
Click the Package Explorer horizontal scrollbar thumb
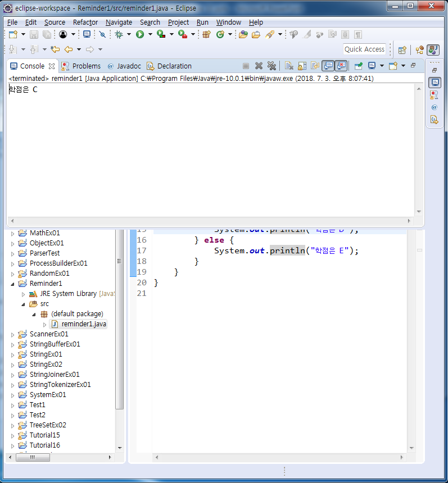tap(33, 457)
